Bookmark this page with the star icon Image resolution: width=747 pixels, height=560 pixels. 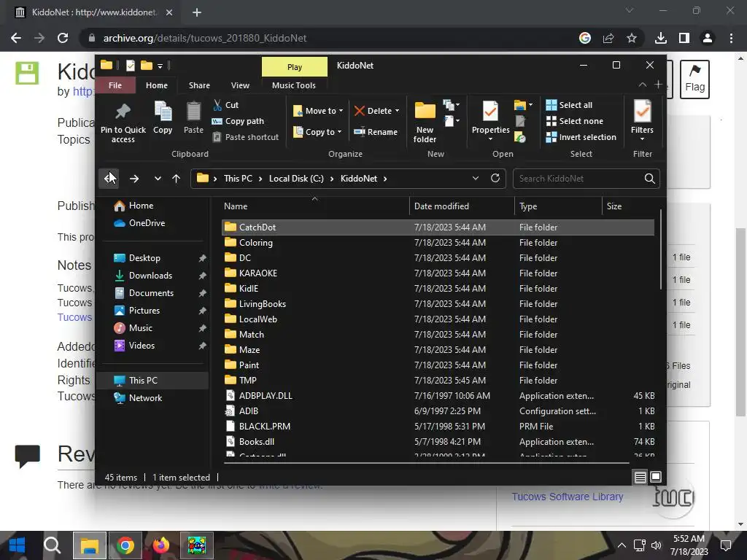(x=632, y=38)
